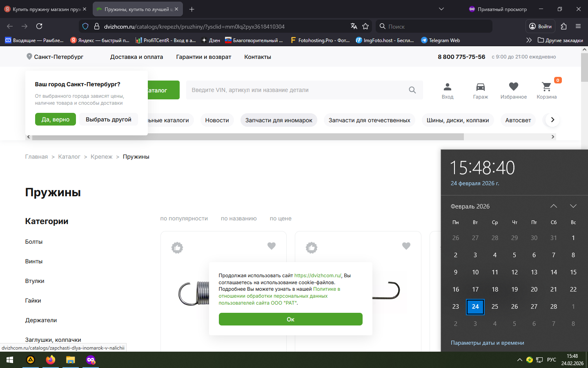588x368 pixels.
Task: Select Запчасти для отечественных chip
Action: [x=370, y=120]
